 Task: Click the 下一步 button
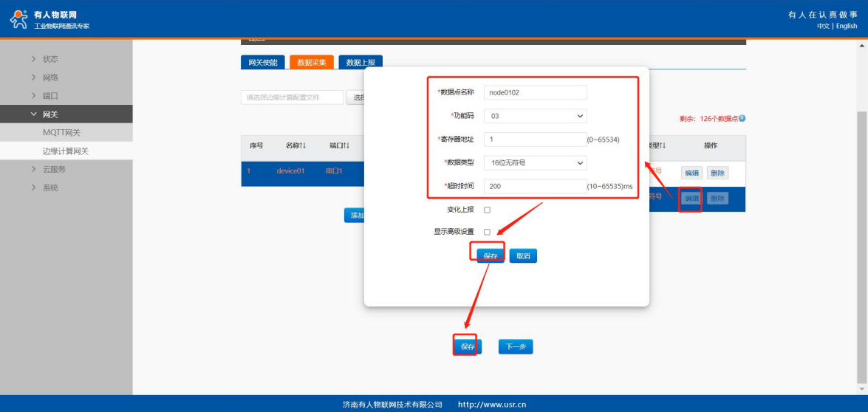pos(515,346)
